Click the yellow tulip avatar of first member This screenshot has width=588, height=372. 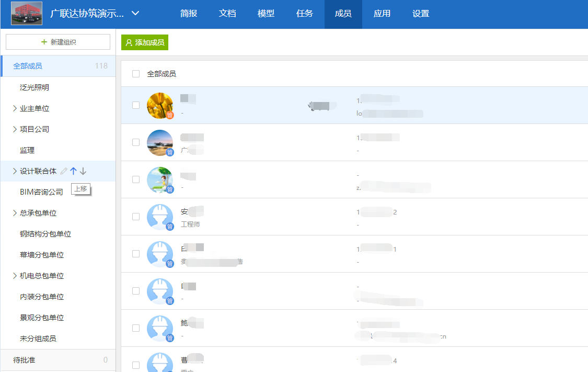tap(160, 105)
